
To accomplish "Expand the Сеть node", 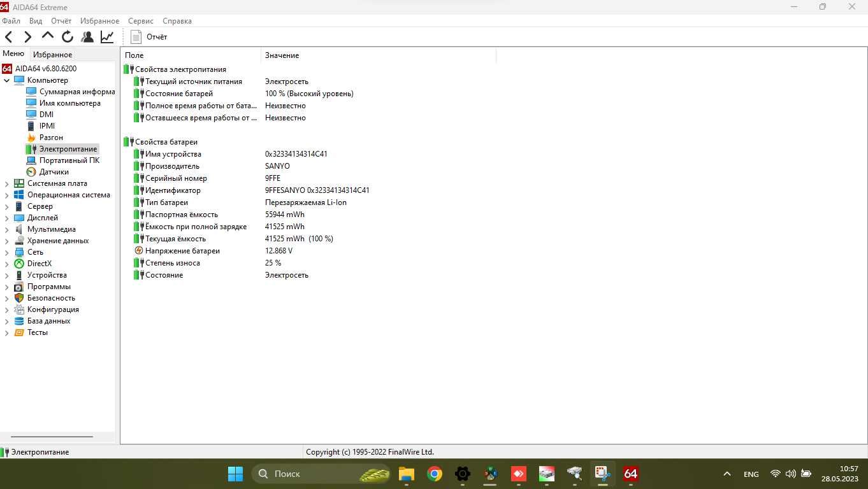I will click(7, 252).
